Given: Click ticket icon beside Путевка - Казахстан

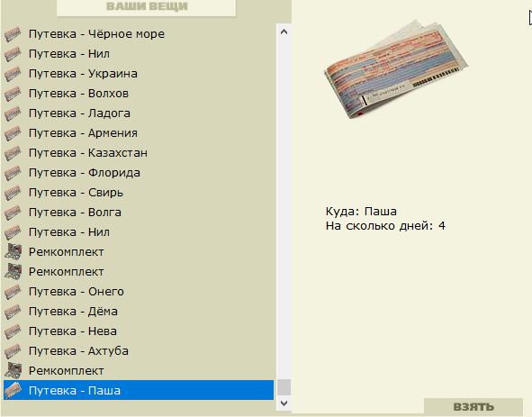Looking at the screenshot, I should click(x=13, y=153).
